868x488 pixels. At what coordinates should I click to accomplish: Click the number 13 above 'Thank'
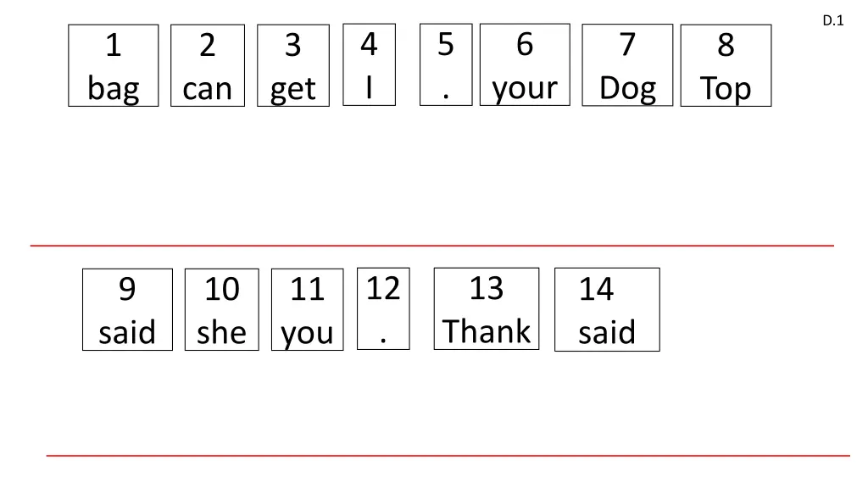[487, 289]
